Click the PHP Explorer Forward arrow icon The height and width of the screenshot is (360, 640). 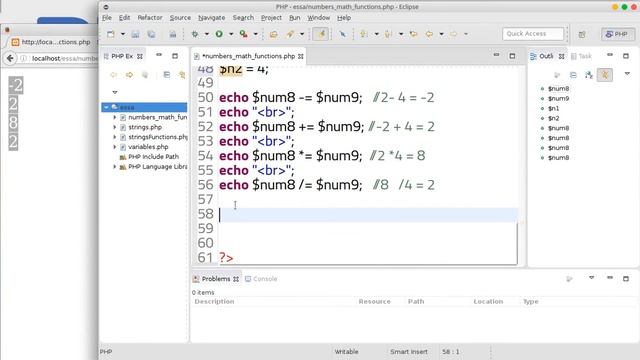click(x=129, y=75)
